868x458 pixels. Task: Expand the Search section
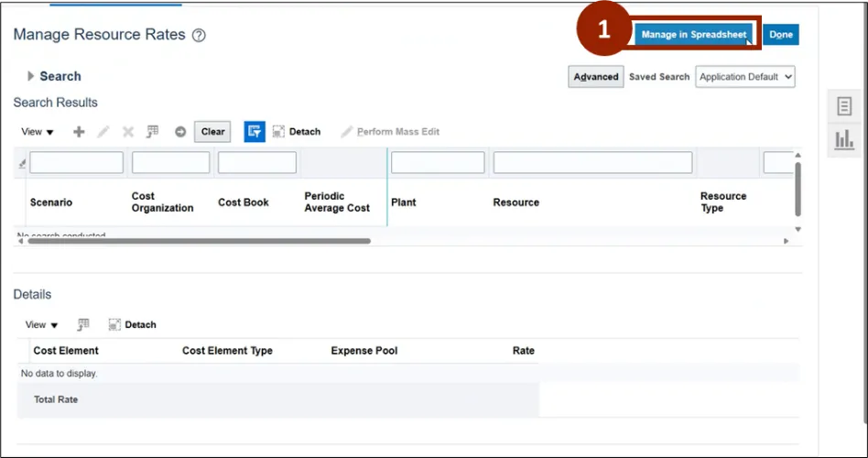31,76
